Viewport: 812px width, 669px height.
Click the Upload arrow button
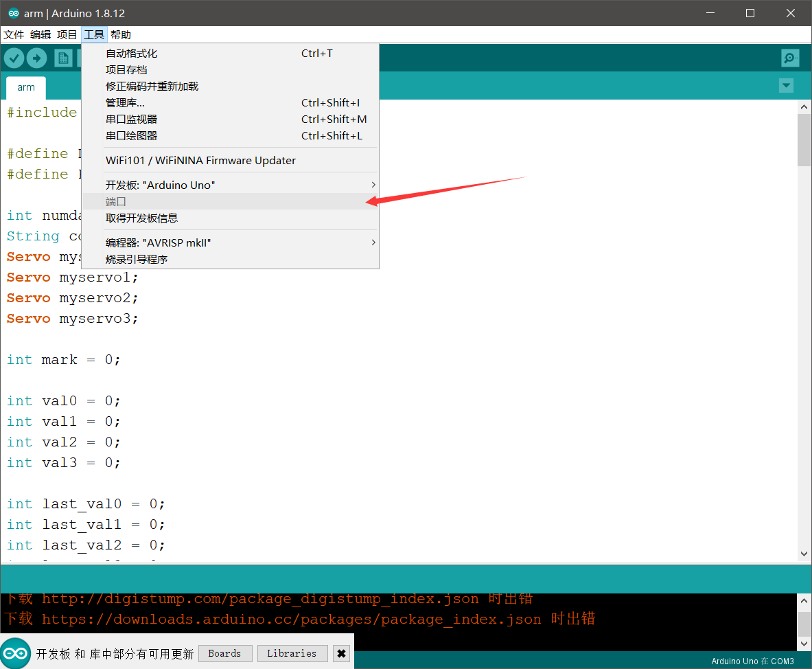pos(37,58)
